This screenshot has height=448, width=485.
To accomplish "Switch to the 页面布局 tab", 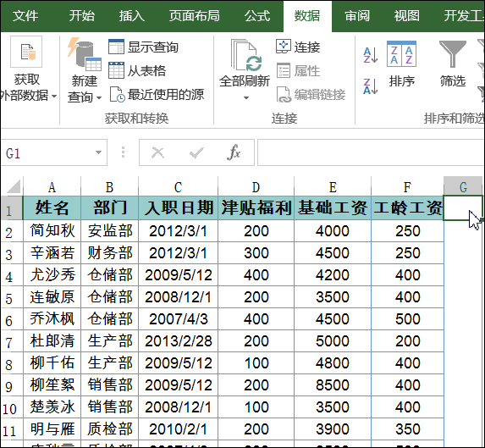I will tap(194, 16).
